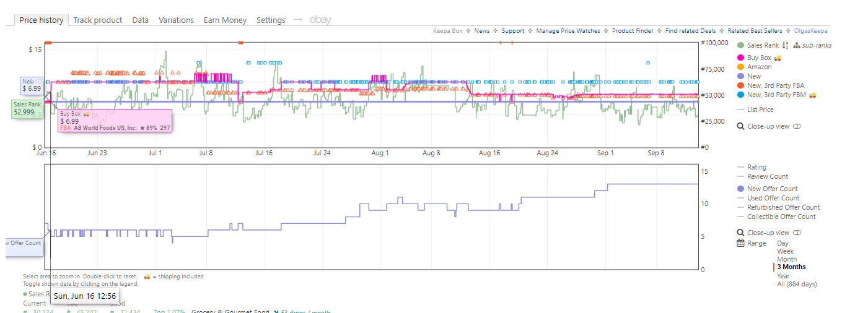The width and height of the screenshot is (868, 313).
Task: Open the News link
Action: pos(482,30)
